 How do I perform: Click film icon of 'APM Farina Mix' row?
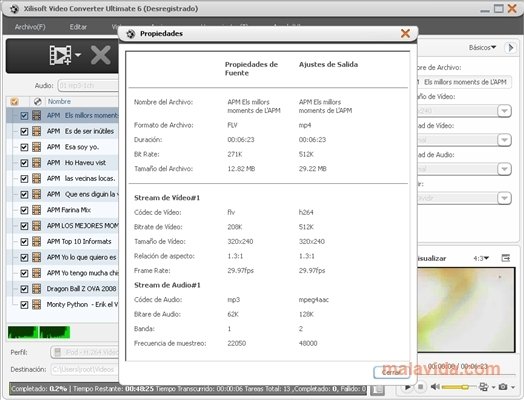[x=36, y=210]
